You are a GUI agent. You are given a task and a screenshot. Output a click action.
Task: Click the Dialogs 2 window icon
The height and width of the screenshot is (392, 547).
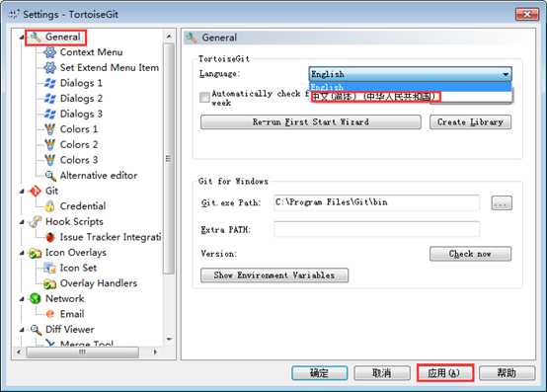pos(50,99)
